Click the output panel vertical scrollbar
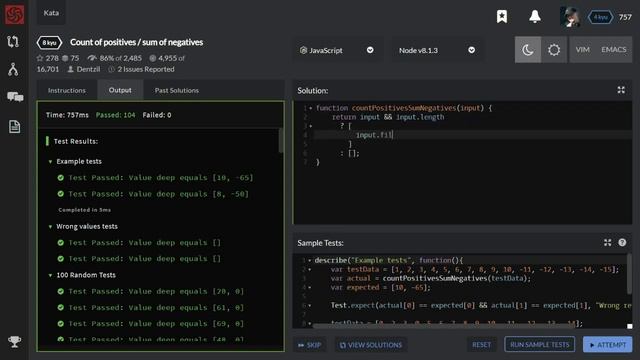The image size is (640, 360). [281, 140]
